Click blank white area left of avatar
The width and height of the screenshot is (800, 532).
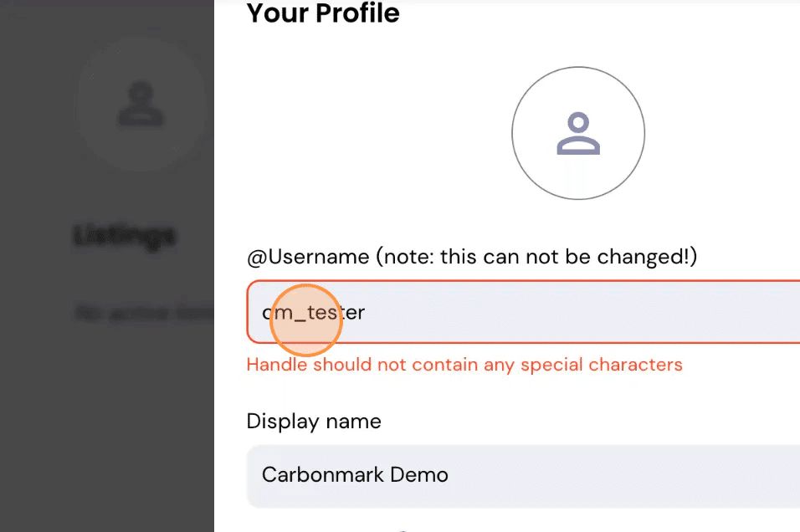pos(377,133)
